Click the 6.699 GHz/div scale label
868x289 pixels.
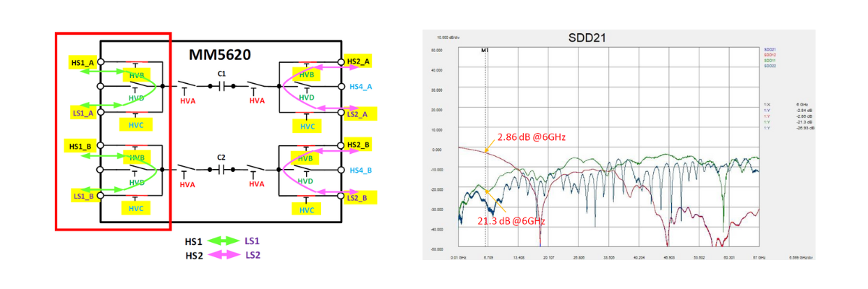coord(801,257)
